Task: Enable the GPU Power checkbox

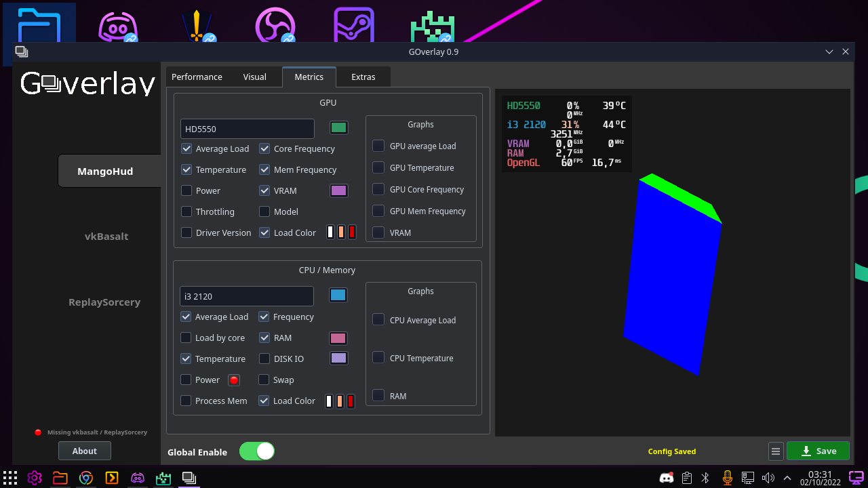Action: [186, 190]
